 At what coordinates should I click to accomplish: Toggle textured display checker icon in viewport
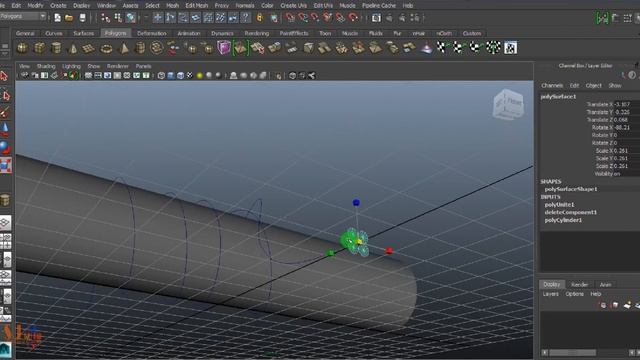point(189,76)
